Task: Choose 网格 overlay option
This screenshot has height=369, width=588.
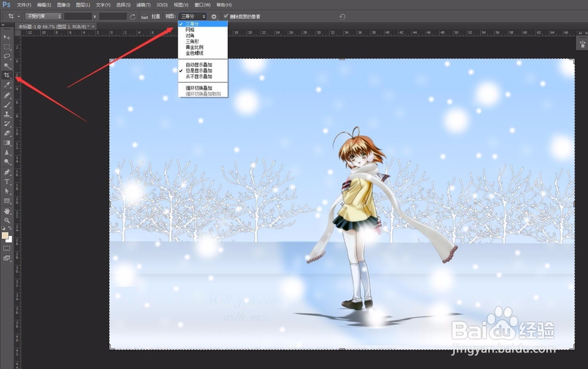Action: (x=203, y=29)
